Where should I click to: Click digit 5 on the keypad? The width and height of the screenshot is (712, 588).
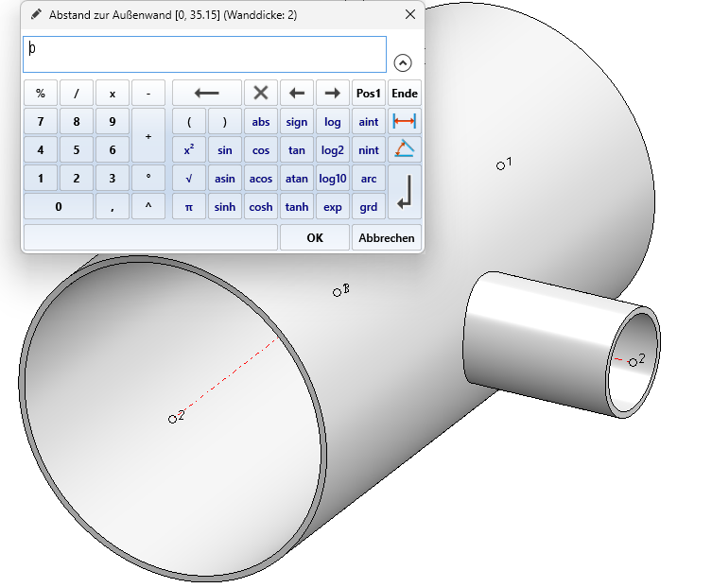coord(77,150)
